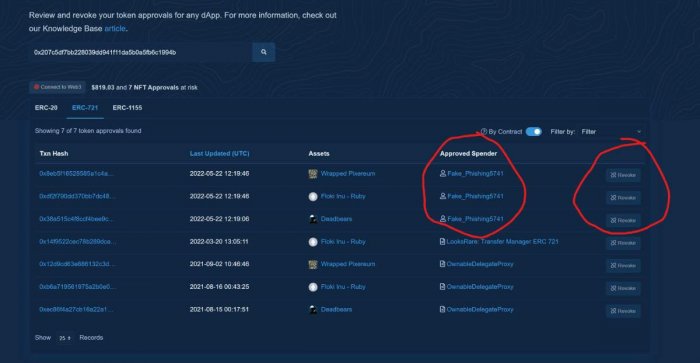Click the Deadbears icon in the 2021-08-15 row

[x=313, y=309]
